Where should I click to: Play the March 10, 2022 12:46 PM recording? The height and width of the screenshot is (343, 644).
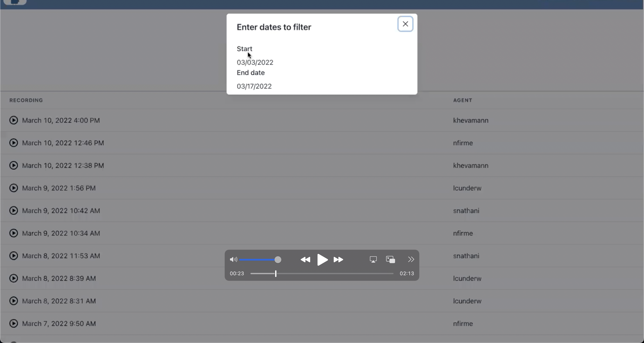pyautogui.click(x=13, y=143)
